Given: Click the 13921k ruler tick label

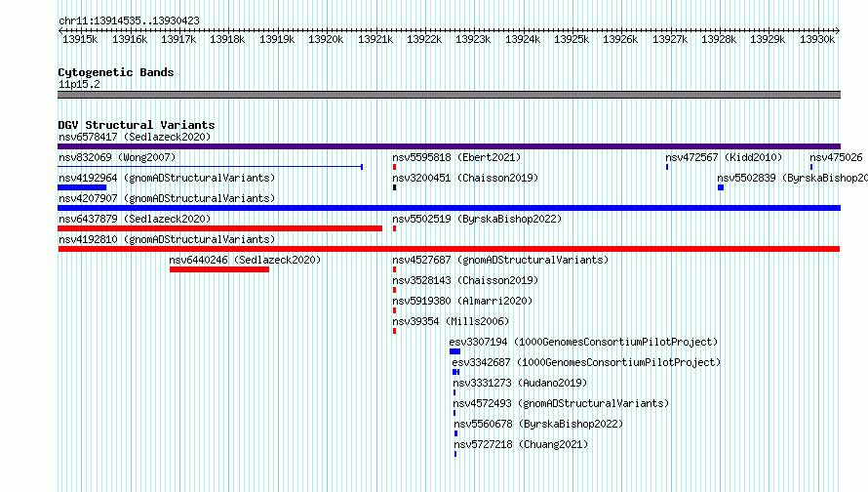Looking at the screenshot, I should [375, 39].
